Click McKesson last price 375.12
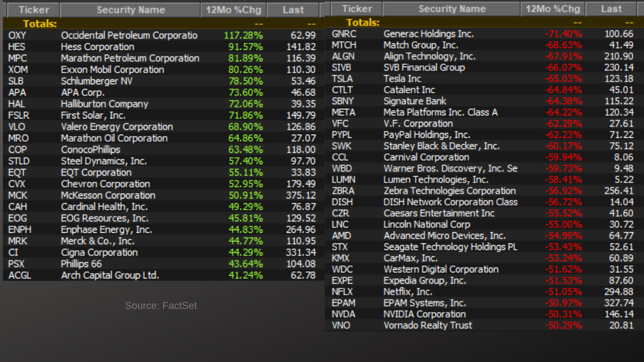 click(x=301, y=195)
